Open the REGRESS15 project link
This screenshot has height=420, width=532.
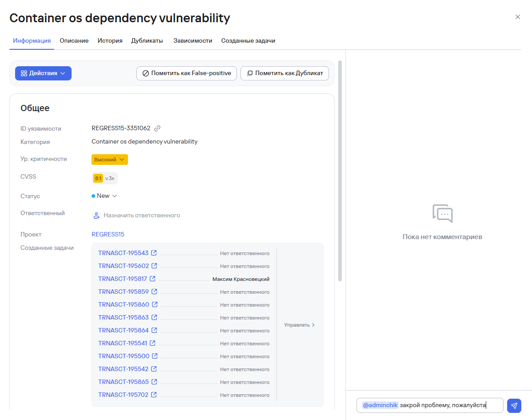coord(108,234)
